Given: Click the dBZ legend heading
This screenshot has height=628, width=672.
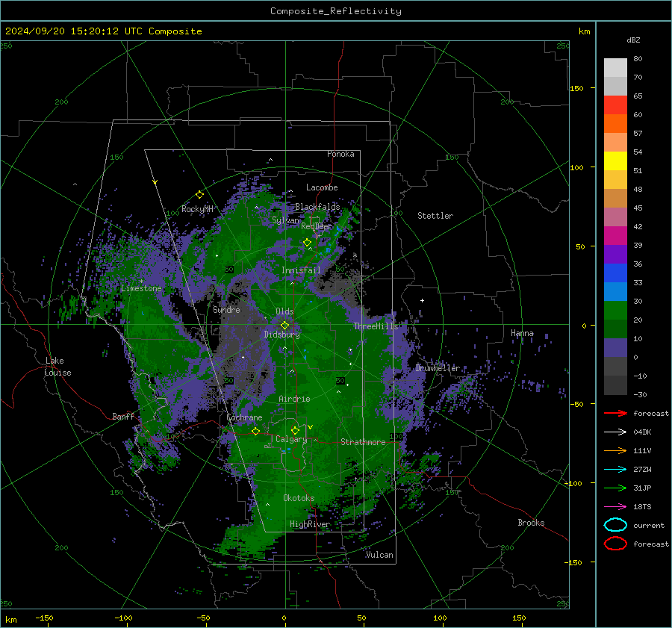Looking at the screenshot, I should pos(633,40).
